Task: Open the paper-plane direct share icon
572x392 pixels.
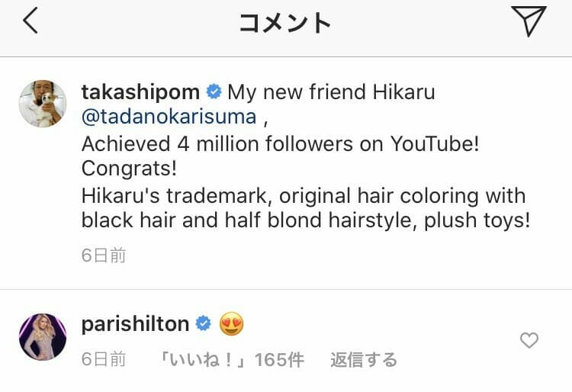Action: (529, 21)
